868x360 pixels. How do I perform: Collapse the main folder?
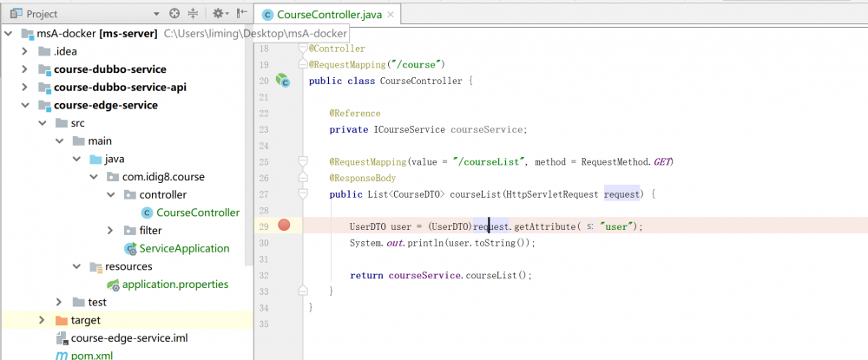[x=59, y=141]
